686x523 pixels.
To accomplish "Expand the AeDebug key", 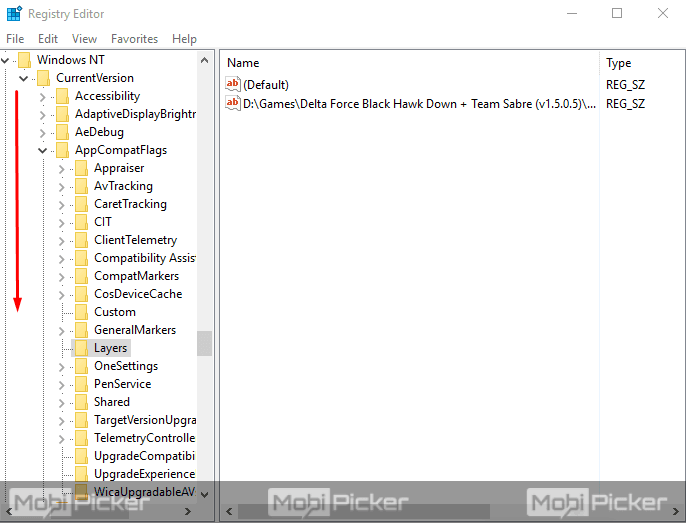I will click(x=42, y=133).
